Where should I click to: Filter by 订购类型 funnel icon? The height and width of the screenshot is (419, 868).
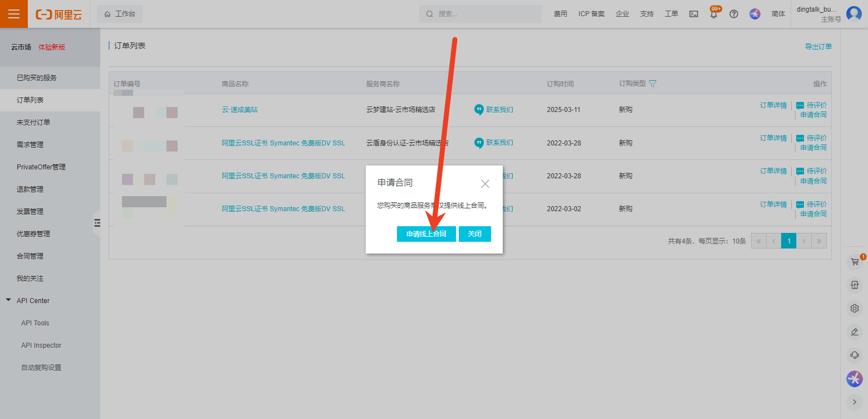tap(653, 84)
